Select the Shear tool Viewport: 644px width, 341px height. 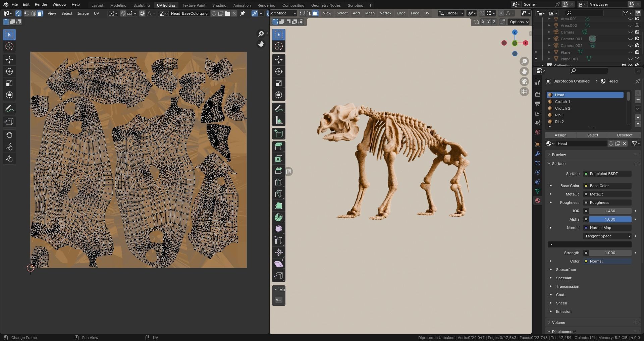click(x=279, y=264)
